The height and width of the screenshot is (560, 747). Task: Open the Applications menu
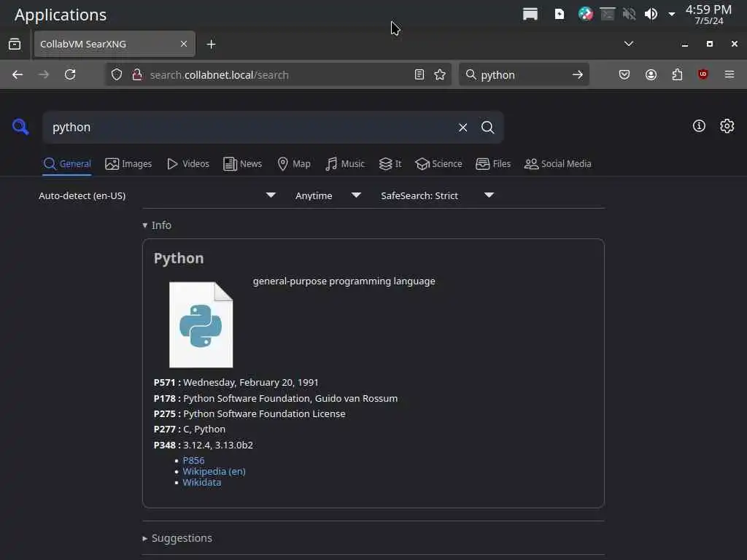(61, 15)
